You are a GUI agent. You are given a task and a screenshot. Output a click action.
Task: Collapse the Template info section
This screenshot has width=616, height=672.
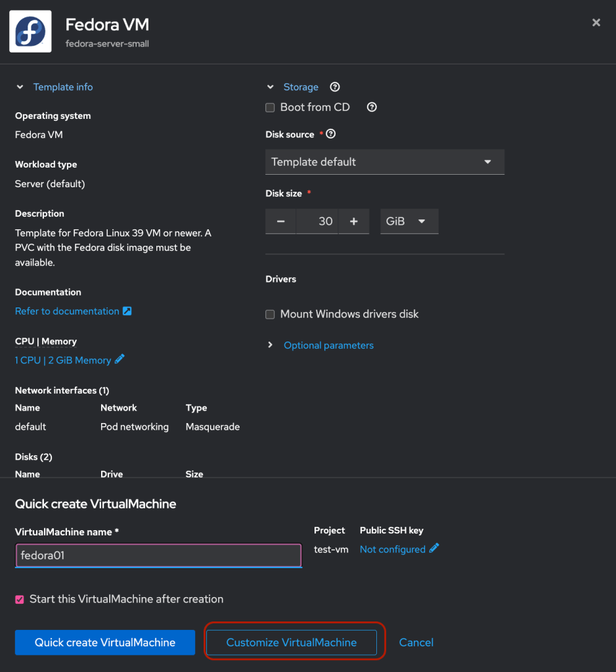[20, 87]
